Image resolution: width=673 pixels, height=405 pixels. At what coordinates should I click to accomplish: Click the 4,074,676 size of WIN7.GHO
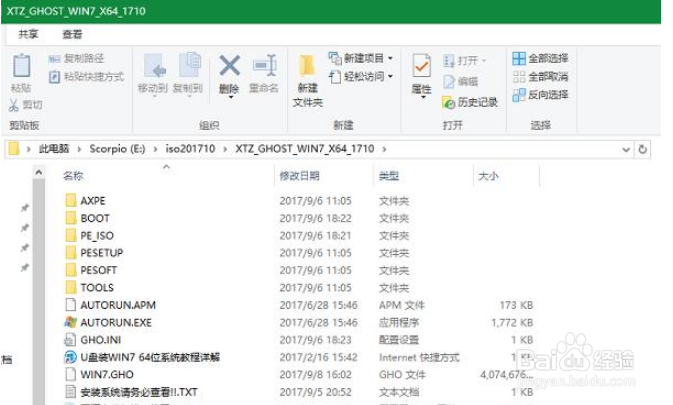[506, 375]
